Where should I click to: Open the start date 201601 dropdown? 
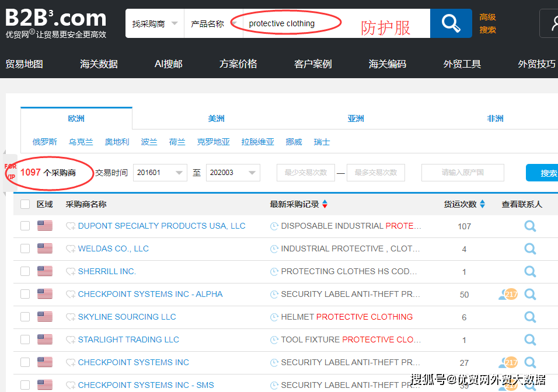(x=160, y=173)
